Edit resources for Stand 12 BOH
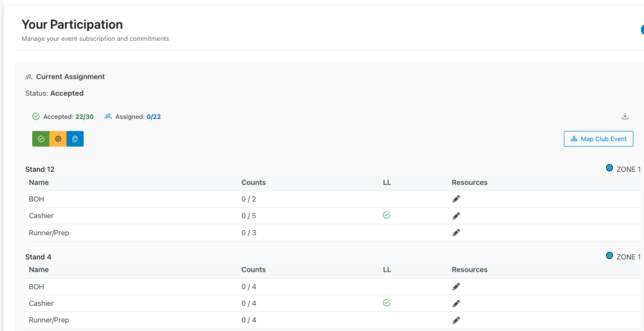644x331 pixels. coord(456,199)
